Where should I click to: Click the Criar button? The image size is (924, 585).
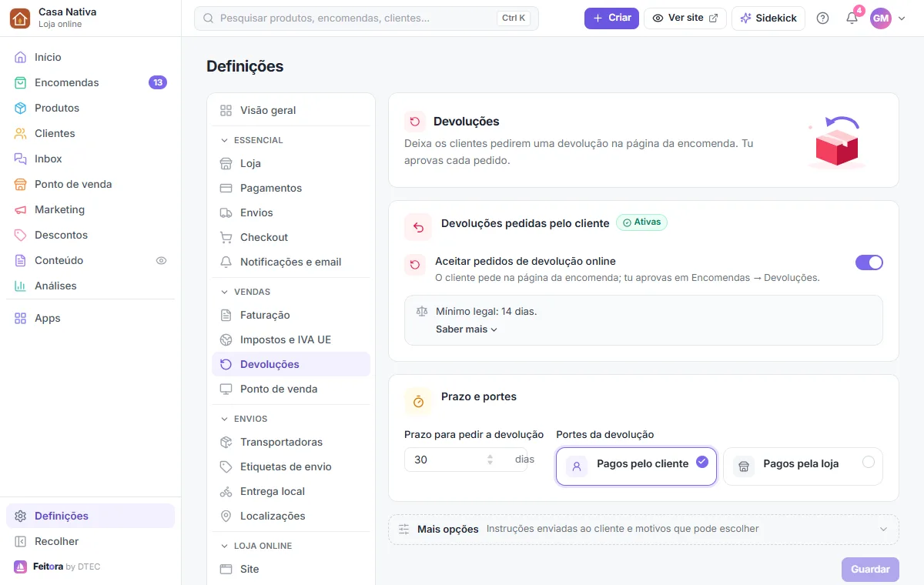coord(611,18)
